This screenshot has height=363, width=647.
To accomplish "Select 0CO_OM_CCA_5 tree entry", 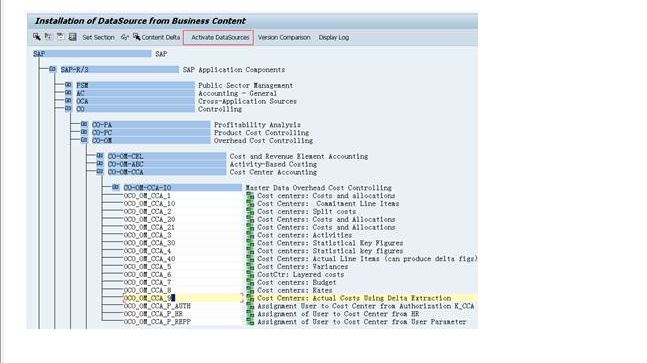I will point(147,266).
